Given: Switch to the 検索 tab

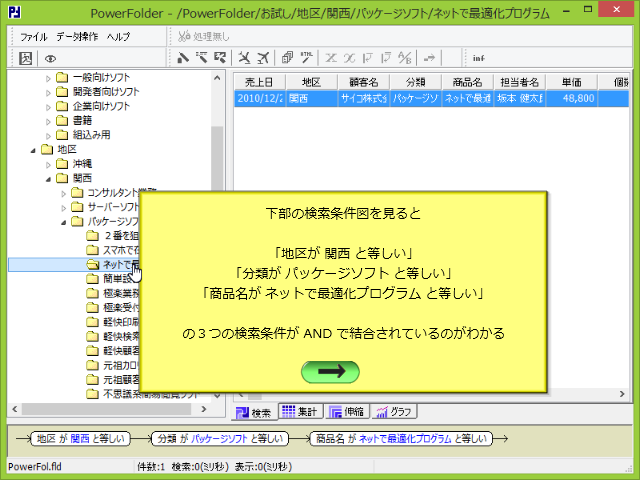Looking at the screenshot, I should point(253,413).
